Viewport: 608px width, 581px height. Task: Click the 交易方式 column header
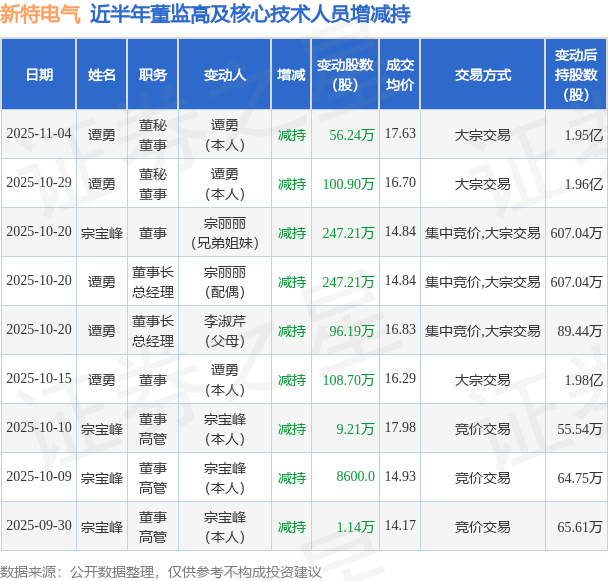[x=483, y=74]
